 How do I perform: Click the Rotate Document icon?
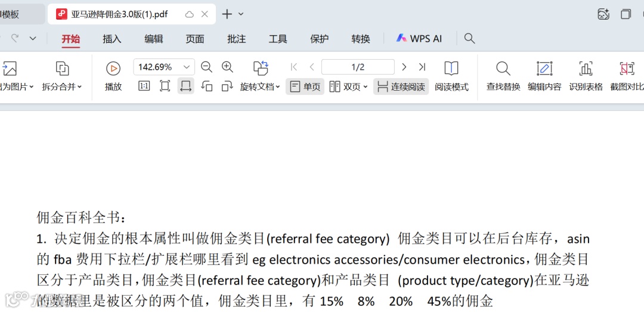[261, 68]
